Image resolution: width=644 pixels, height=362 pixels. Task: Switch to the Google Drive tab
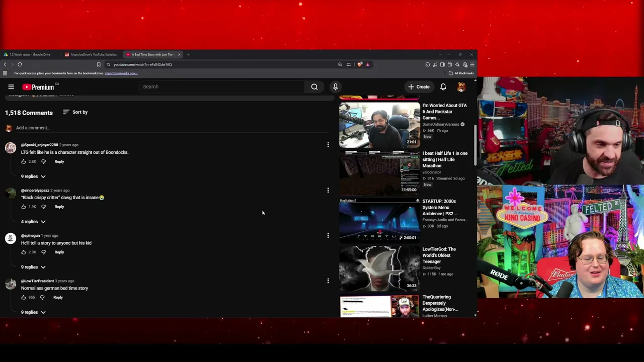click(30, 54)
